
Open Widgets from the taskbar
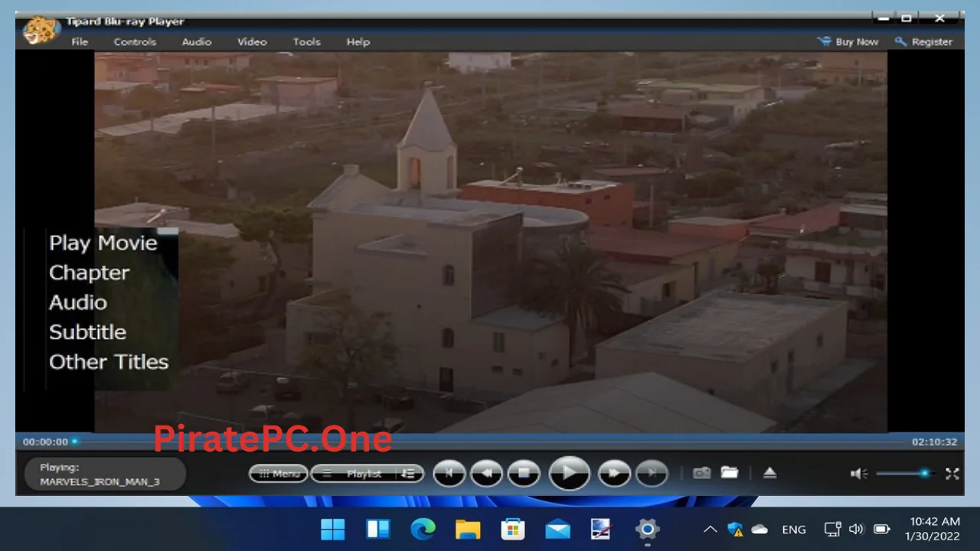[378, 529]
